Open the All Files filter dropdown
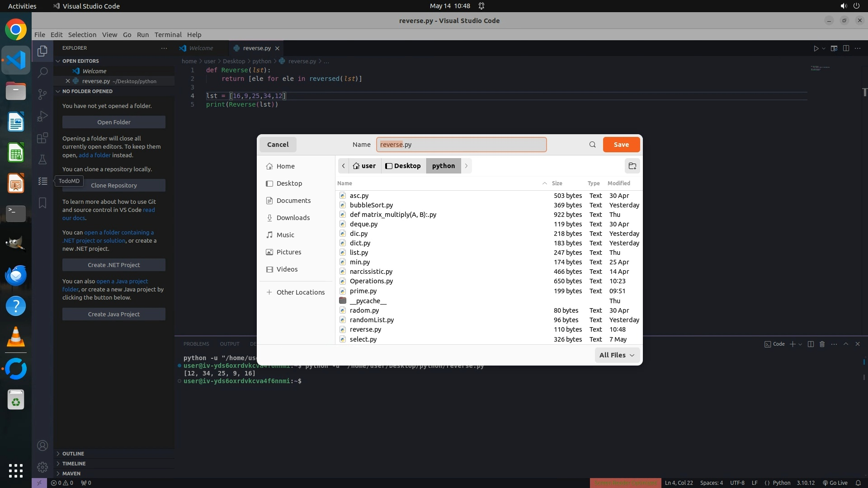 (x=617, y=355)
